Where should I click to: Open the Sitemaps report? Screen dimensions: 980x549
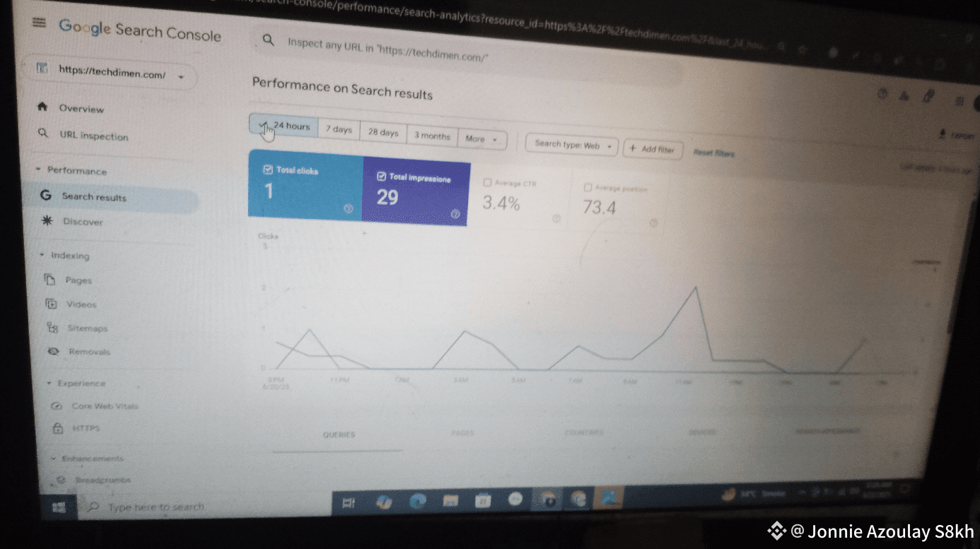pos(88,328)
